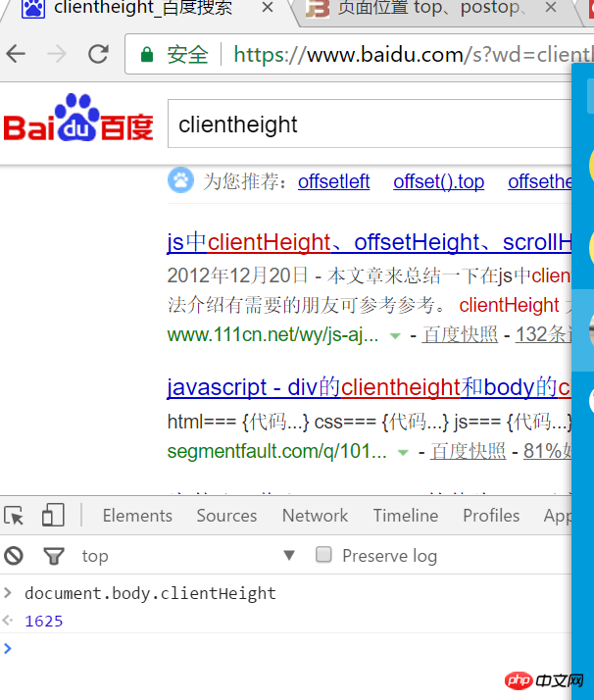Click the address bar URL
This screenshot has height=700, width=594.
414,55
